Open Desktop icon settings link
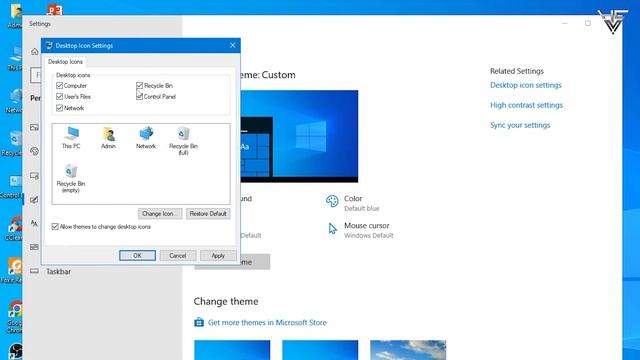The image size is (640, 360). [526, 85]
